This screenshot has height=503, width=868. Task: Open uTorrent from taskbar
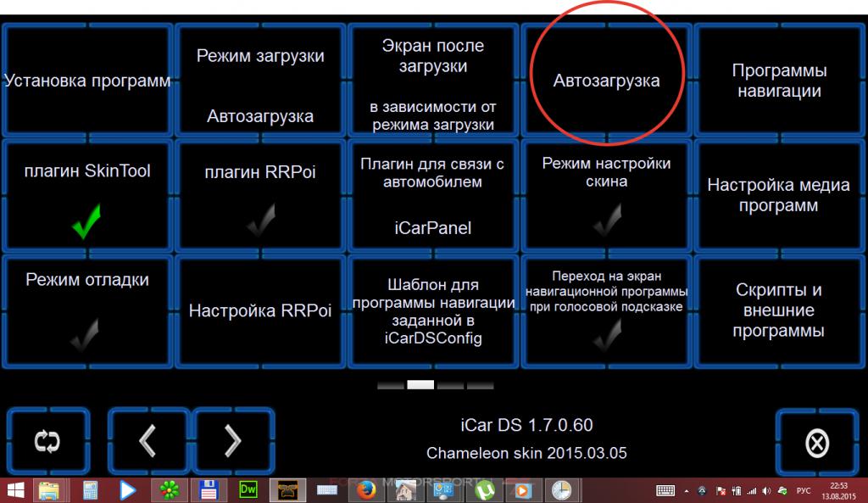pyautogui.click(x=484, y=490)
